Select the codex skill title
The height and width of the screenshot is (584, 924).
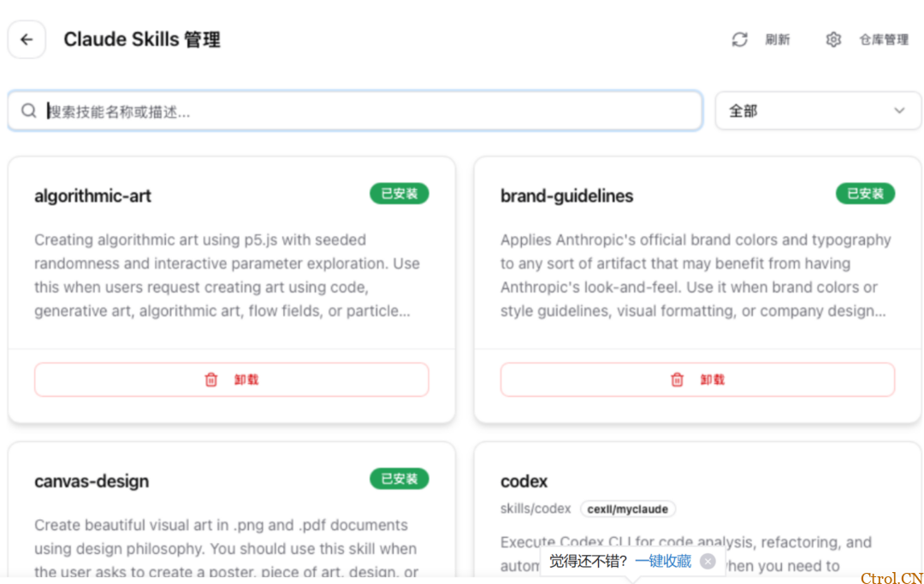(x=524, y=481)
